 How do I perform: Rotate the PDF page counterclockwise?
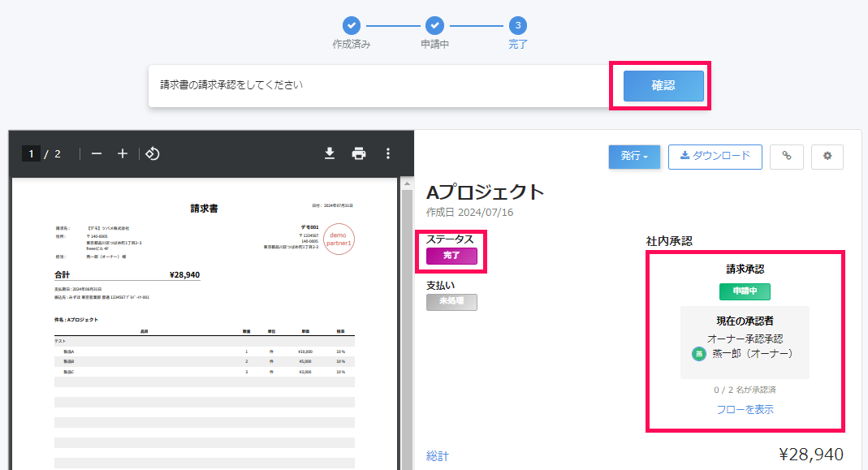[x=152, y=153]
